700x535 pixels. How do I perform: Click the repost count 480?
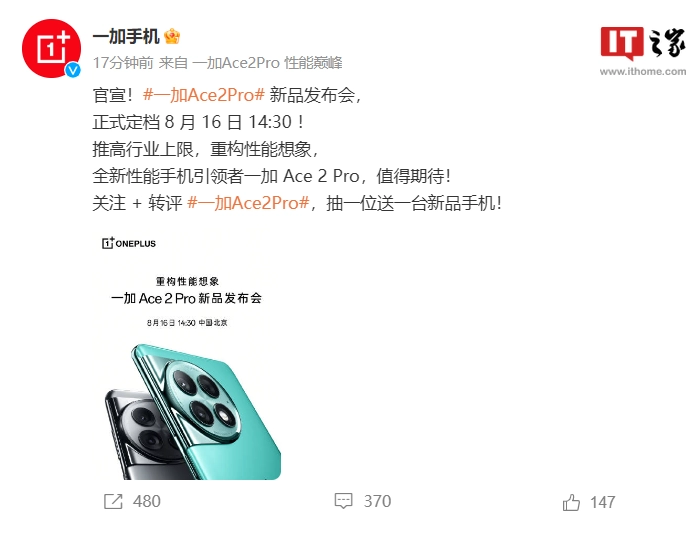pos(146,501)
